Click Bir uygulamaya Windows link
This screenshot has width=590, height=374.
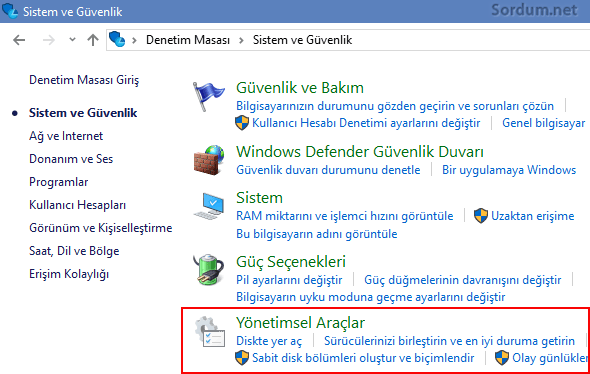point(509,170)
